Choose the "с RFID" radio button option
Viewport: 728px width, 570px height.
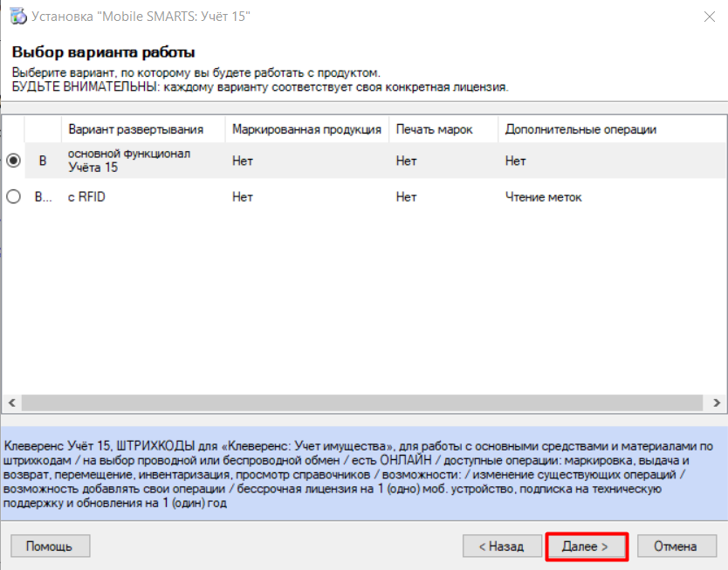13,197
